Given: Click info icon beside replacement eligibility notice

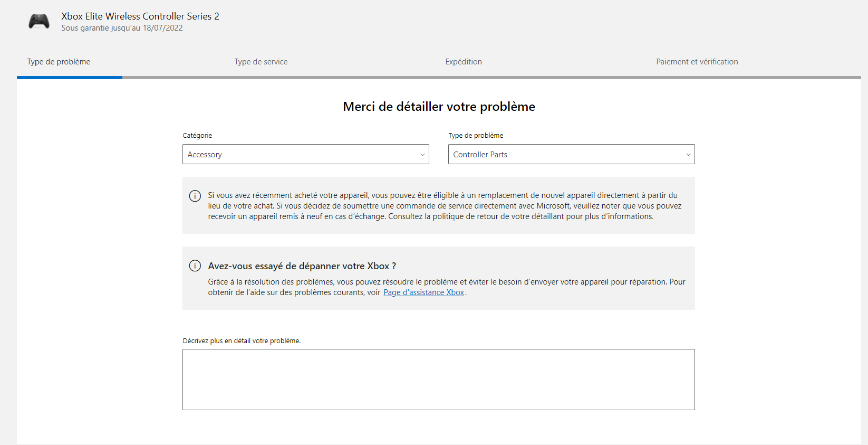Looking at the screenshot, I should (195, 196).
